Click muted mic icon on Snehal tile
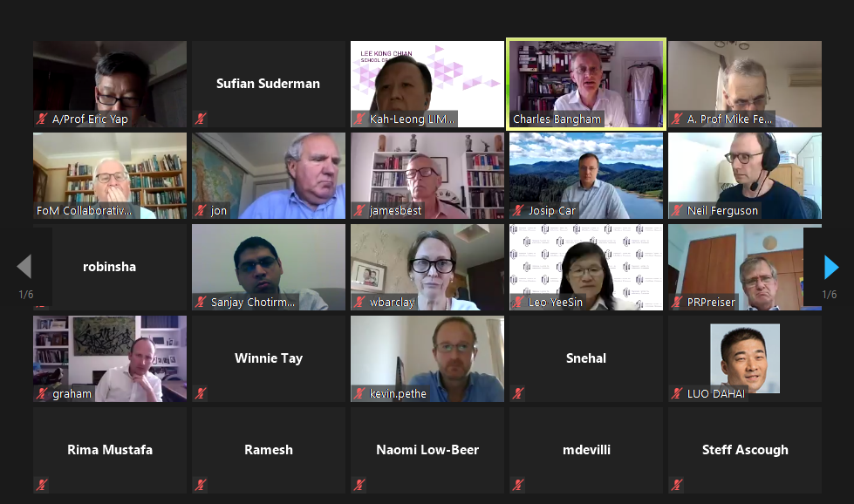Image resolution: width=854 pixels, height=504 pixels. (518, 393)
